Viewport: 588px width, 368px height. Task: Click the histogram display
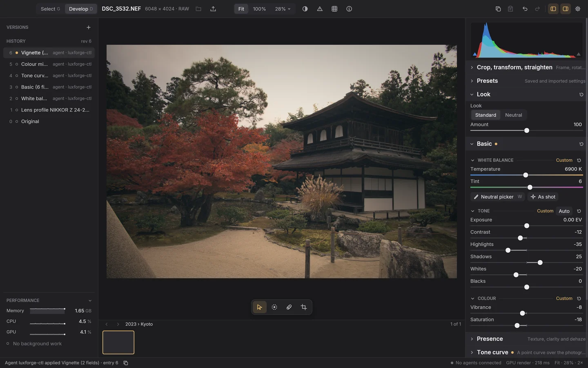pos(527,40)
